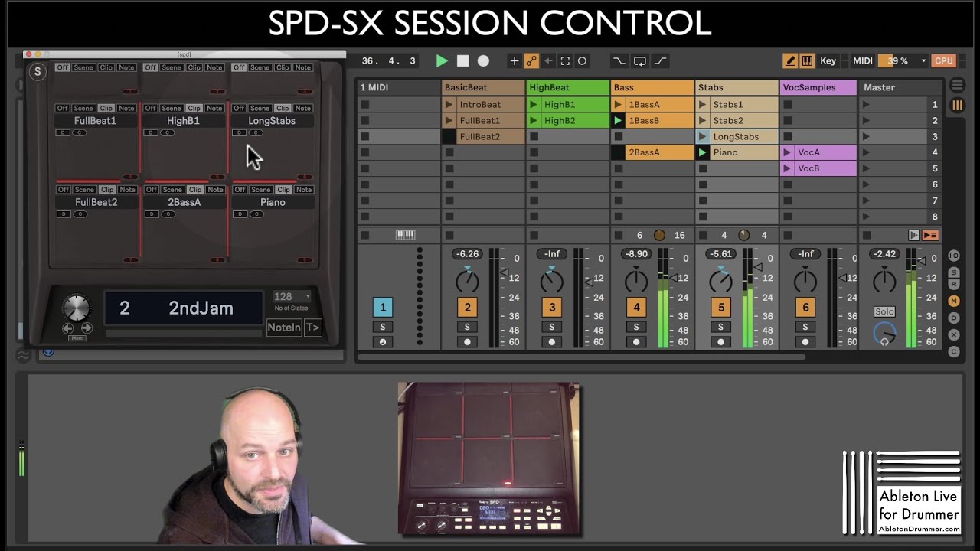Toggle track 6 activator button
The height and width of the screenshot is (551, 980).
pyautogui.click(x=805, y=308)
